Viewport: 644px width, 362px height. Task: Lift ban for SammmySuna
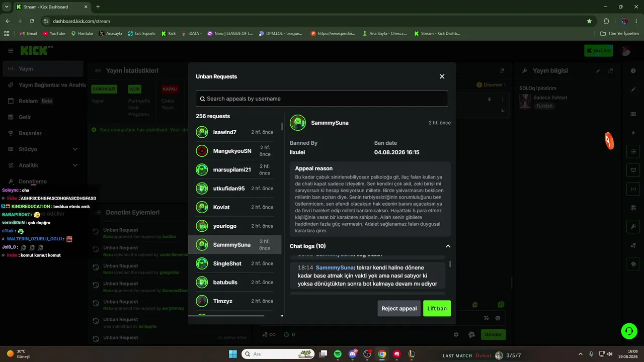click(437, 308)
